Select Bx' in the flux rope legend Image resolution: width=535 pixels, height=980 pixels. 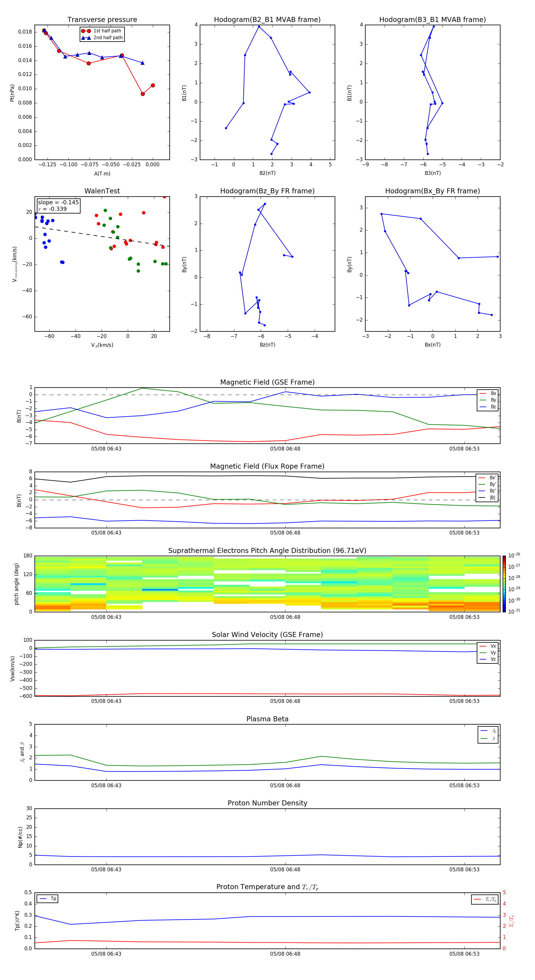tap(487, 478)
